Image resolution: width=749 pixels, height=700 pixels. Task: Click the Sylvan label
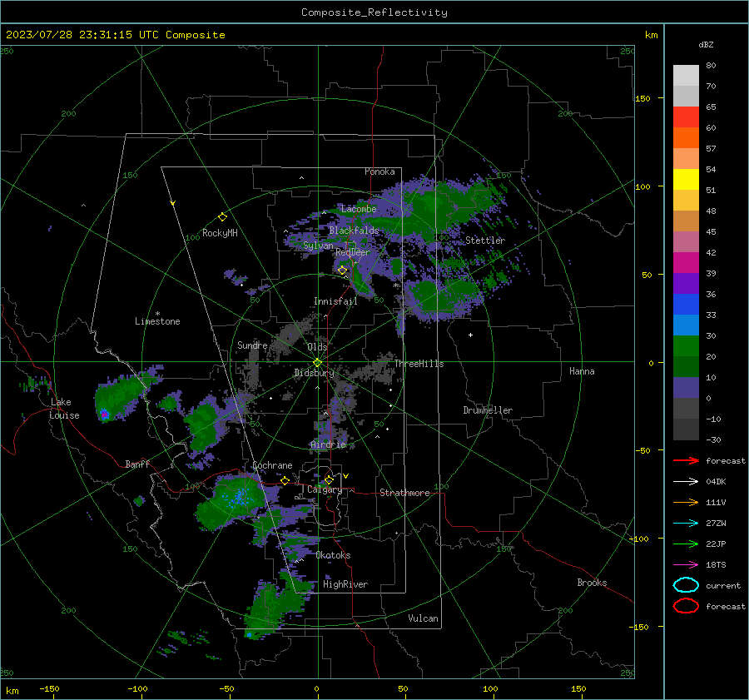318,246
